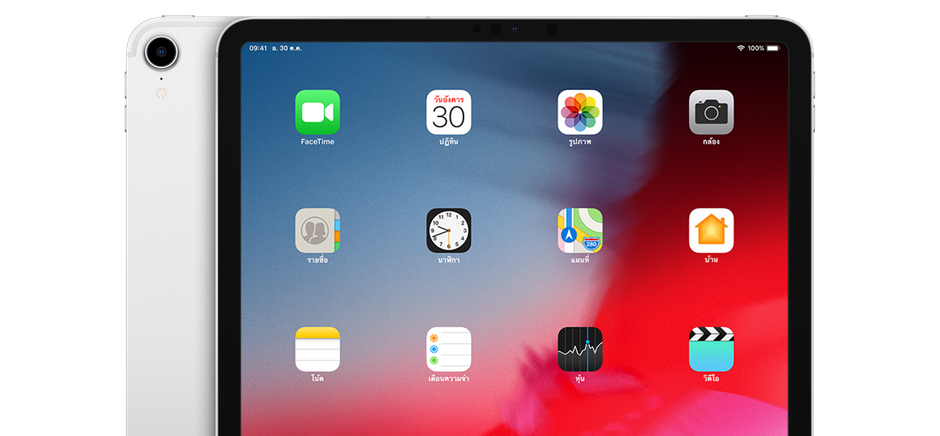
Task: Tap the วิดีโอ label under Videos
Action: coord(711,378)
